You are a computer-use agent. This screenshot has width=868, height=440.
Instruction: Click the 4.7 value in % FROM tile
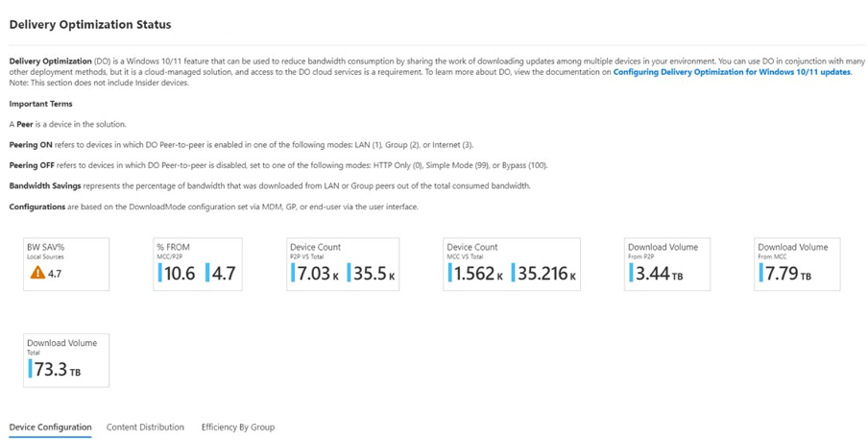[222, 274]
